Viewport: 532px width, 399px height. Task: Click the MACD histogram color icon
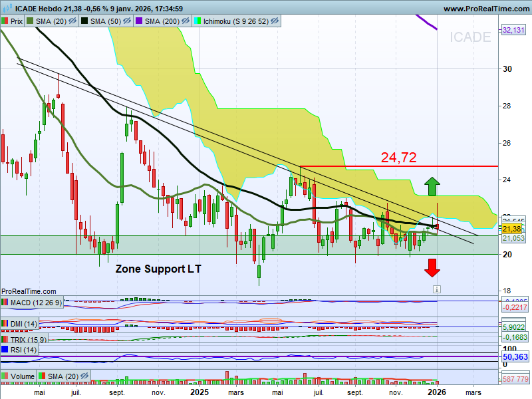[x=5, y=302]
